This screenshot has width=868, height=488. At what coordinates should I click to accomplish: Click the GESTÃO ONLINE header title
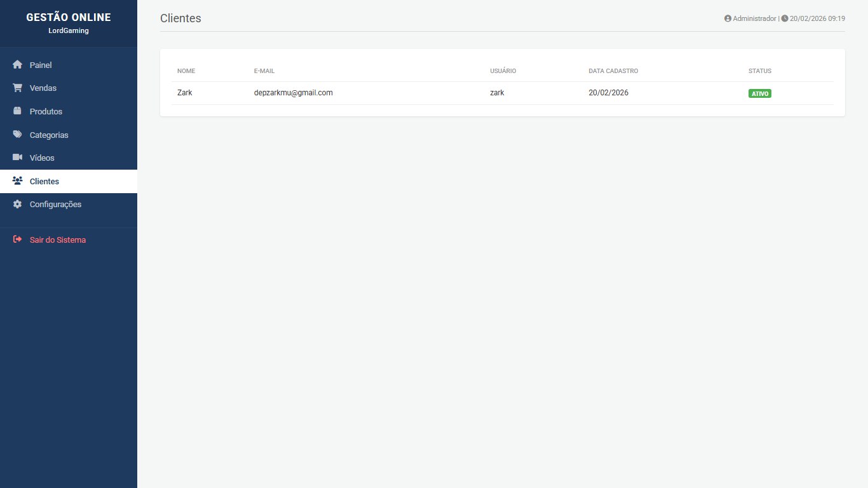coord(69,18)
